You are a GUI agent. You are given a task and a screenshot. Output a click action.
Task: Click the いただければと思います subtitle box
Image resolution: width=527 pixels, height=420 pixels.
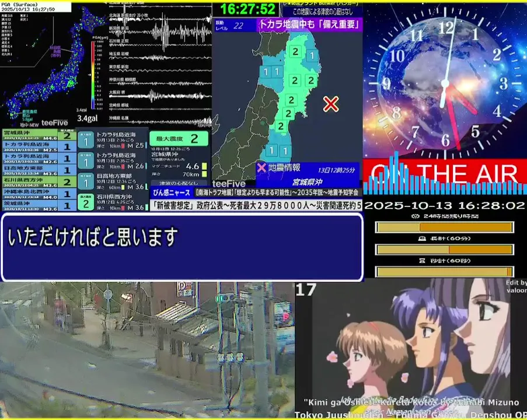tap(182, 247)
